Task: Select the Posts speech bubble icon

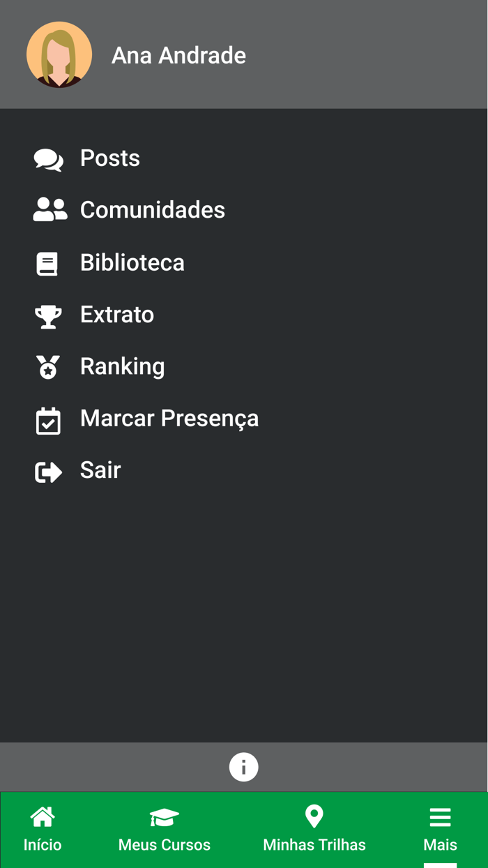Action: point(47,158)
